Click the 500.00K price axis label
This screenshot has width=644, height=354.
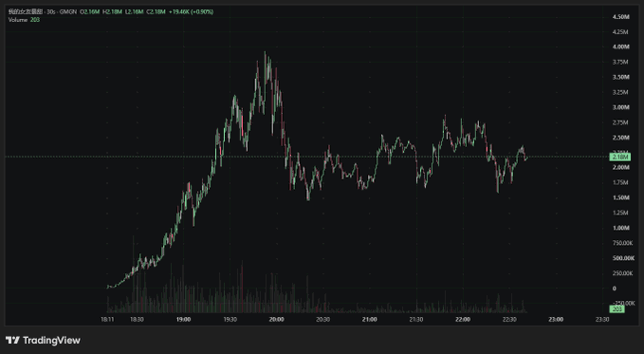point(623,258)
